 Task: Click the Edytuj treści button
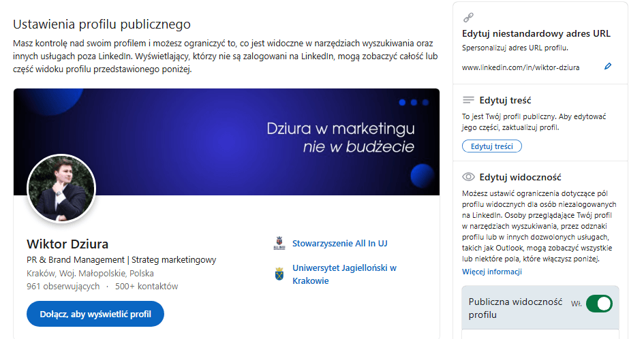(491, 146)
